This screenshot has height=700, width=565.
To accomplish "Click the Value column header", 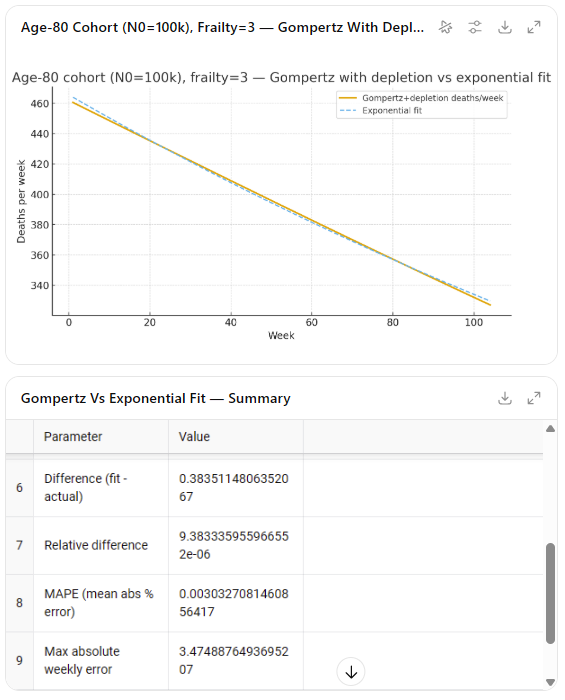I will point(236,437).
